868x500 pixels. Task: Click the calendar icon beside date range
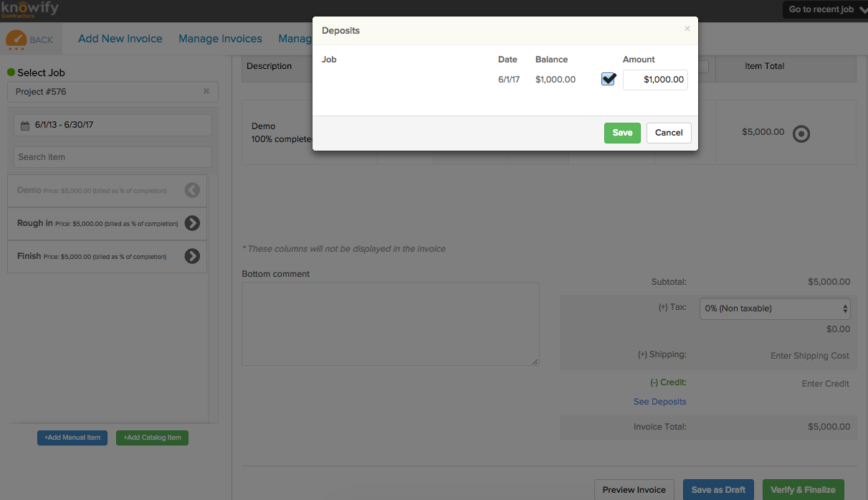[x=25, y=125]
